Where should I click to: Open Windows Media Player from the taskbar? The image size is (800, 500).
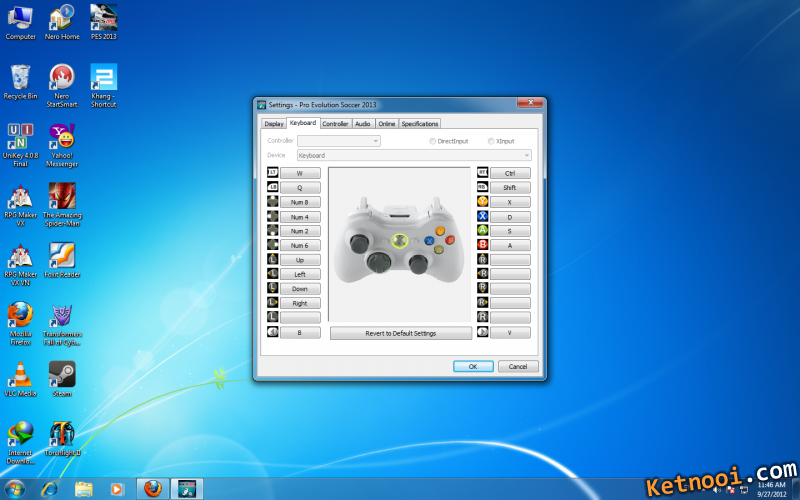117,489
